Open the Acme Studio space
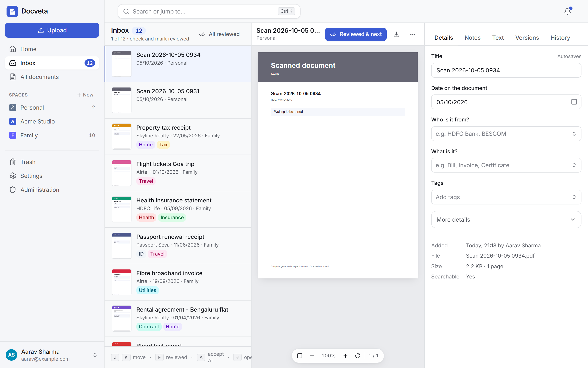Viewport: 588px width, 368px height. point(52,121)
